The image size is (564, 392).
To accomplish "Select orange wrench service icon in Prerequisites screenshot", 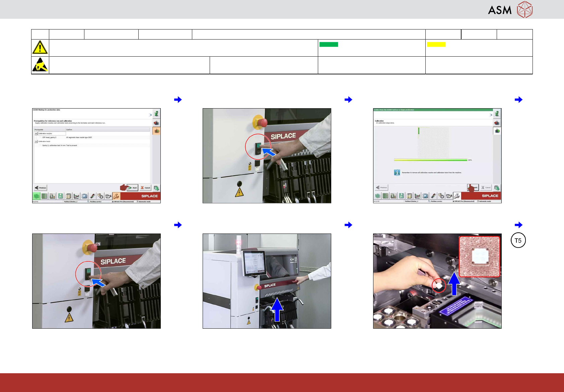I will coord(116,196).
